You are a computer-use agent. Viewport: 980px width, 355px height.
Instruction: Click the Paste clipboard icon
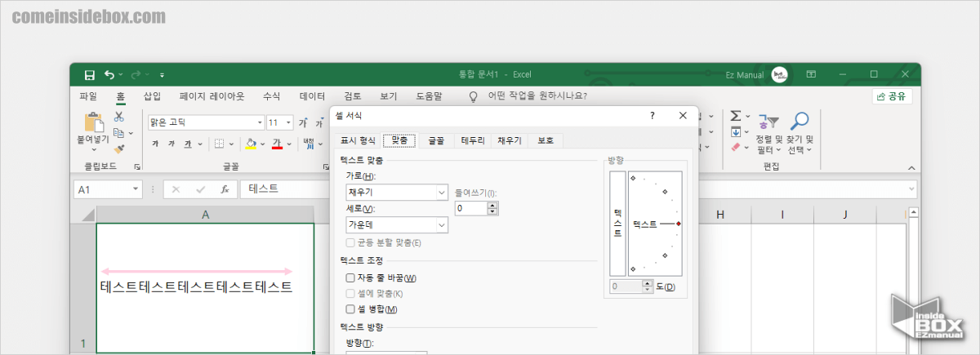(x=95, y=122)
